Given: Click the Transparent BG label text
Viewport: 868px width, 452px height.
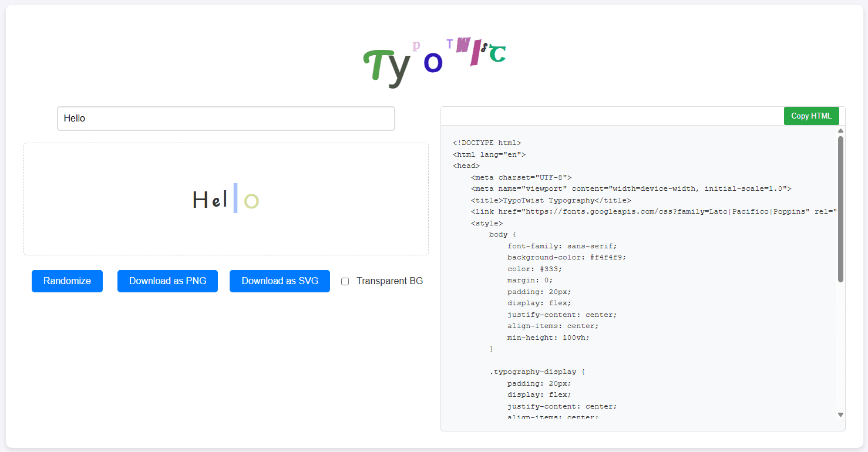Looking at the screenshot, I should click(389, 281).
